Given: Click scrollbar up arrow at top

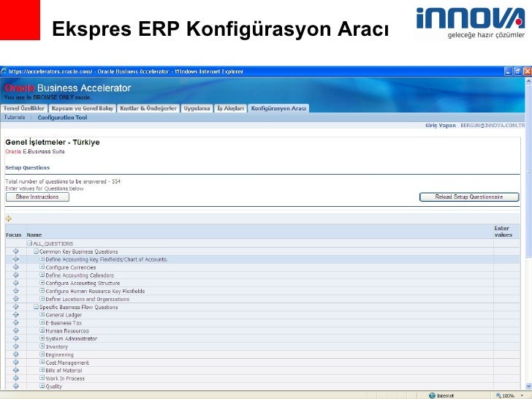Looking at the screenshot, I should coord(528,81).
